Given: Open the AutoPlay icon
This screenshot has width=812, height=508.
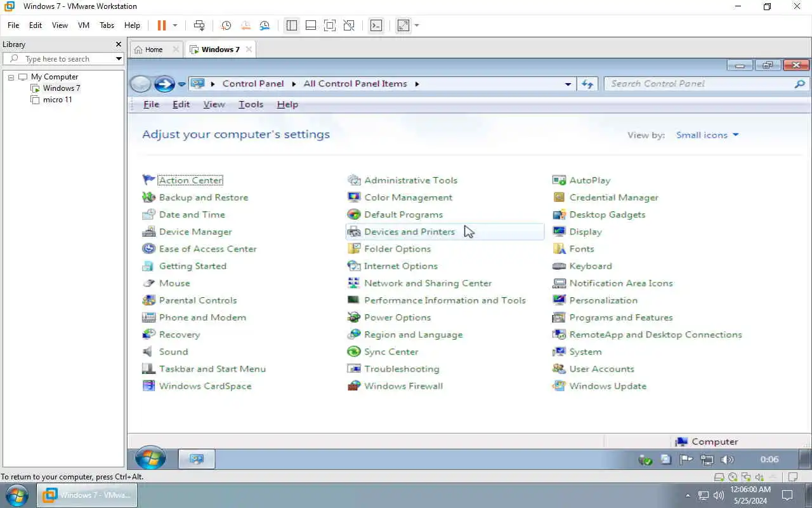Looking at the screenshot, I should click(559, 180).
